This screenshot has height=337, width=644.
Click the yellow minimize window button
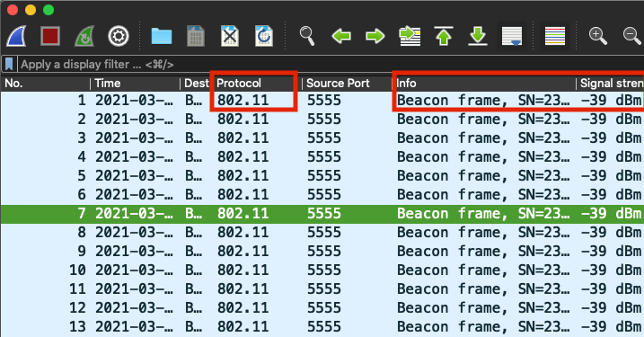click(x=31, y=10)
